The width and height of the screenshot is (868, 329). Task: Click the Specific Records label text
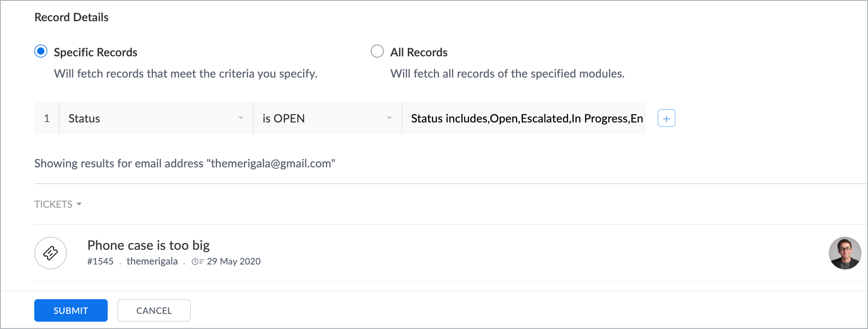(x=95, y=52)
